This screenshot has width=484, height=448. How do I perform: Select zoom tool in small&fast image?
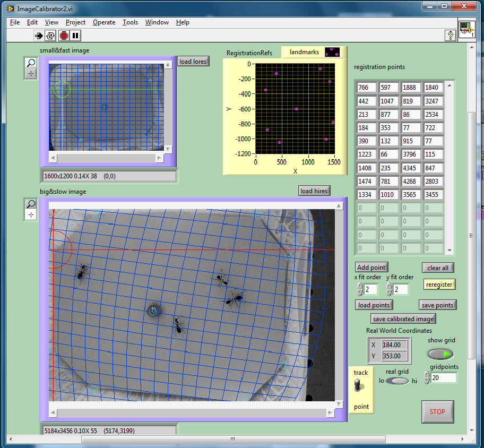(x=31, y=63)
